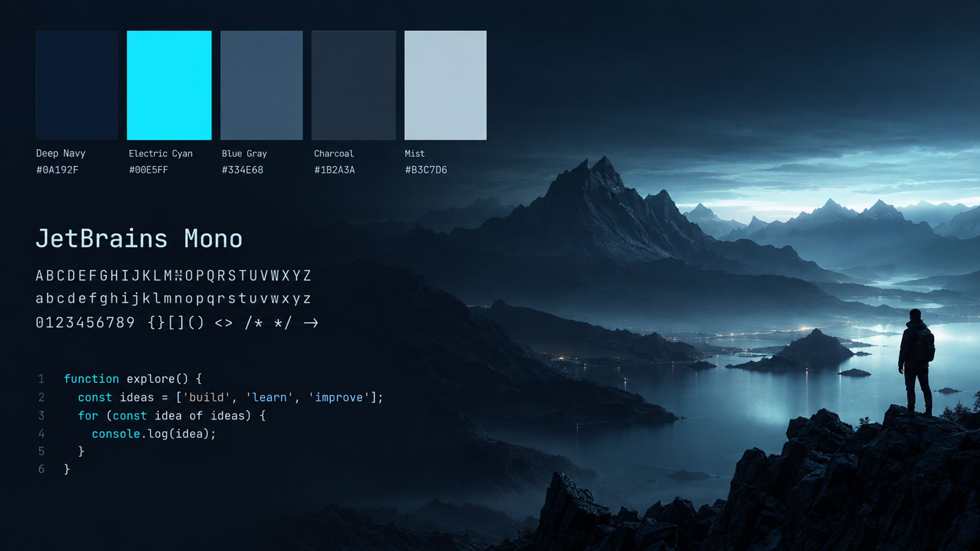Click the 'Electric Cyan' label
Image resolution: width=980 pixels, height=551 pixels.
coord(161,154)
